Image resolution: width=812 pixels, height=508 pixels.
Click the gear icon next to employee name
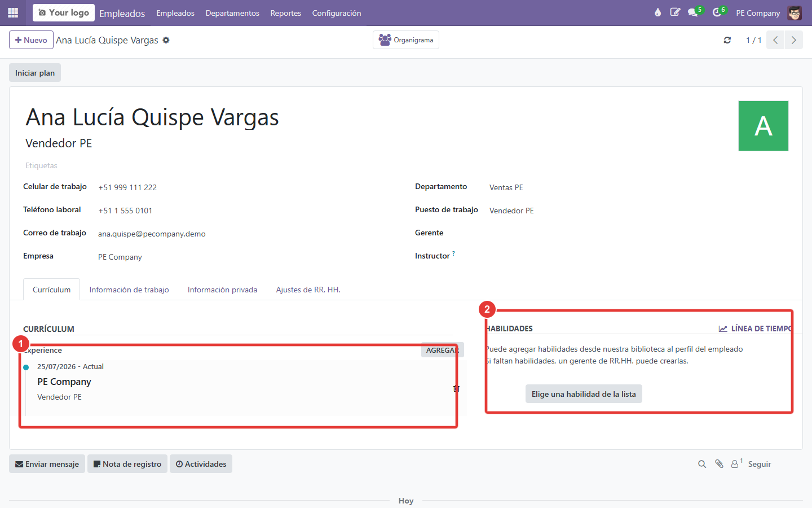[x=166, y=40]
